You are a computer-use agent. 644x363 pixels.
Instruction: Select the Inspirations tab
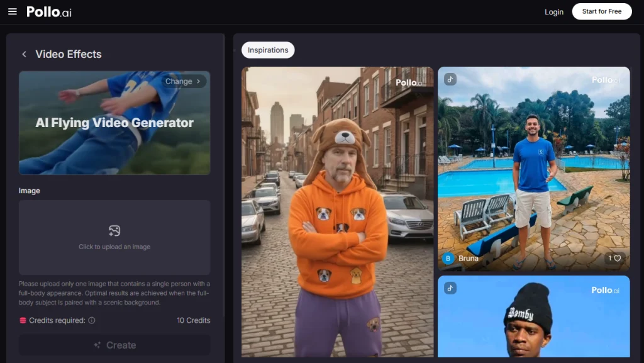tap(268, 50)
